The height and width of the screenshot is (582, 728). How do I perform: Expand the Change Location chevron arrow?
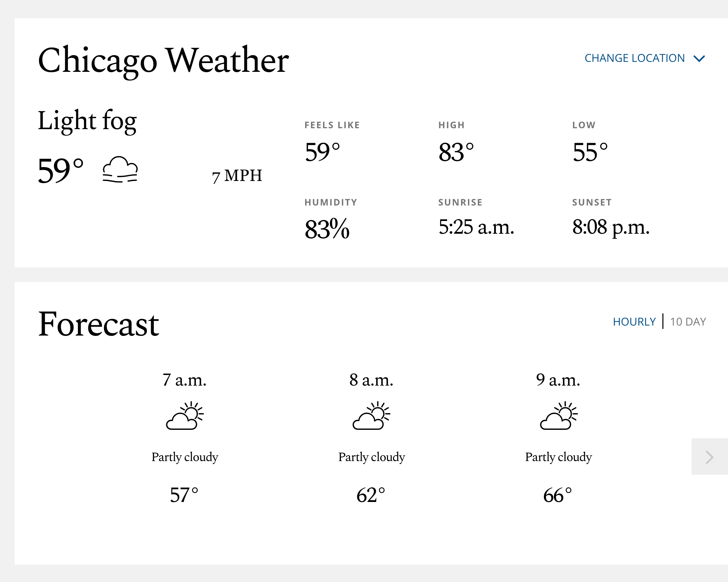tap(699, 59)
